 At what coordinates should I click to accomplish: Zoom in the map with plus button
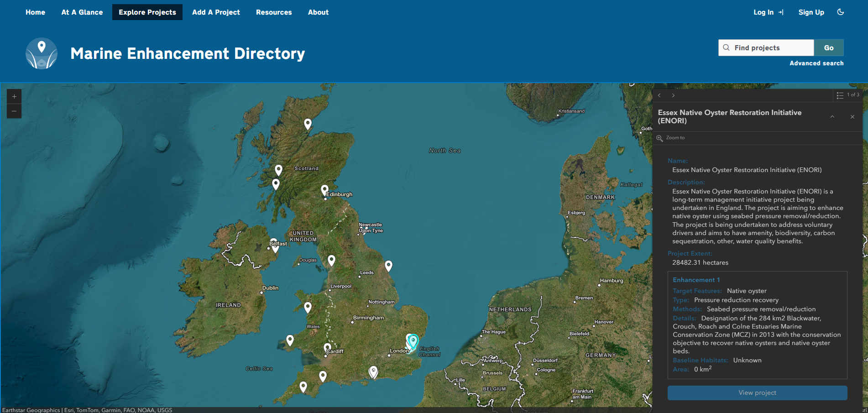(x=14, y=96)
